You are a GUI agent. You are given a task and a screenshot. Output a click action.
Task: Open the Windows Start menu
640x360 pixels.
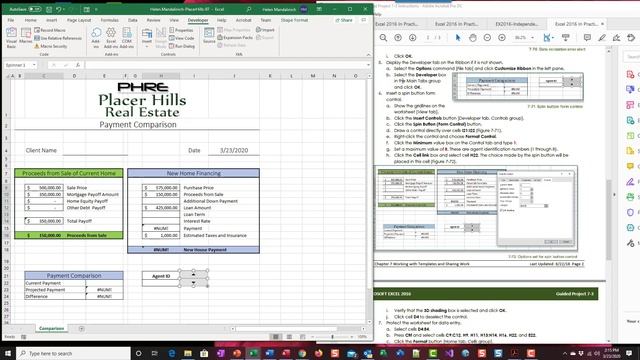pyautogui.click(x=7, y=353)
